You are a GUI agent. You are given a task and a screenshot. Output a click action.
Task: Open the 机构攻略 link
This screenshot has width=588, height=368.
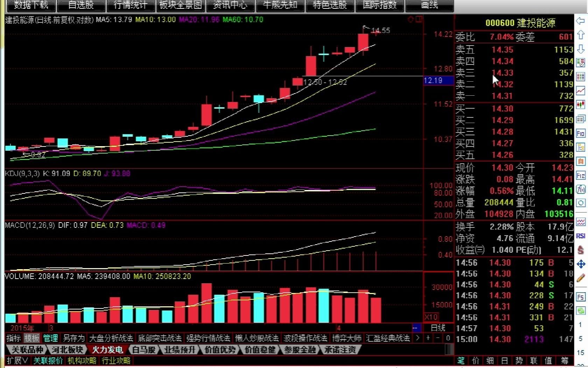pos(82,361)
